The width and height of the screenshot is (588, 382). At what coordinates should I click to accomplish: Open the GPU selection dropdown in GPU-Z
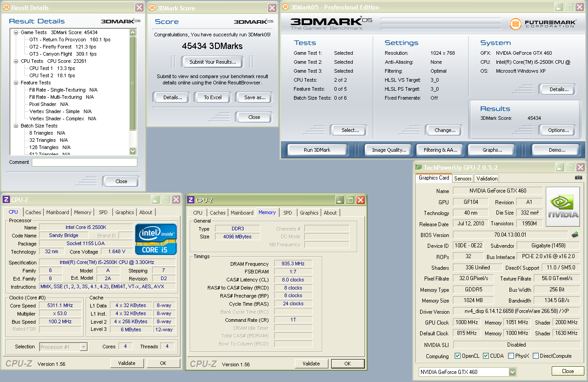click(x=513, y=372)
